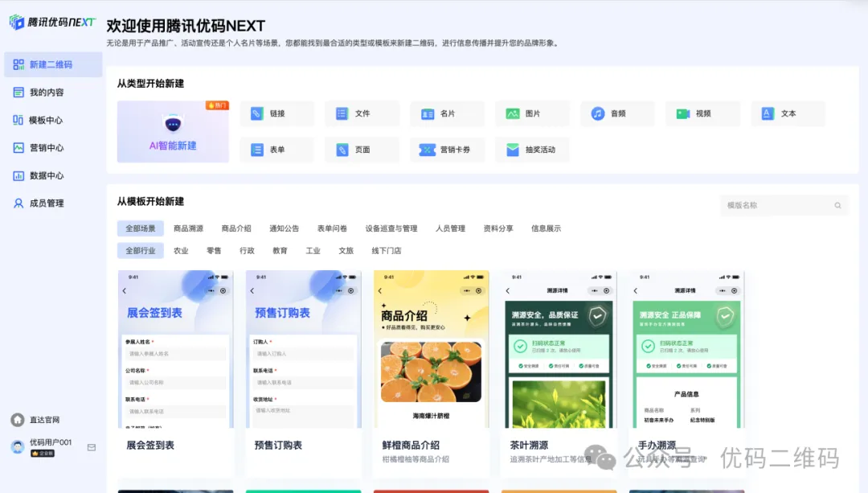
Task: Open 新建二维码 in the sidebar
Action: click(x=53, y=64)
